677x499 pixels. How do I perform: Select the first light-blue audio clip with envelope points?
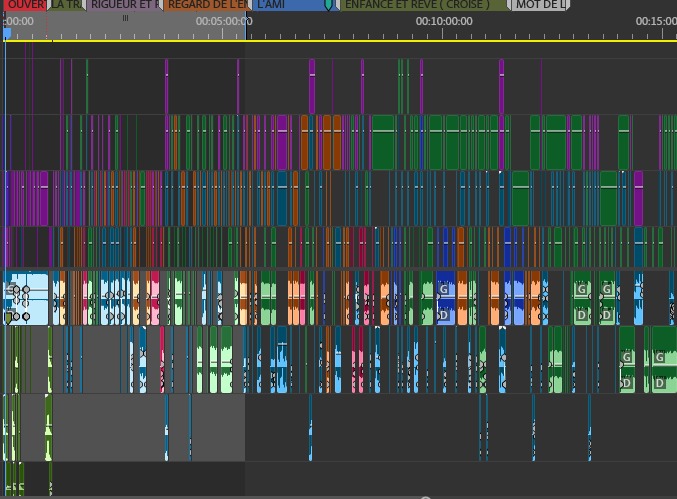point(26,298)
